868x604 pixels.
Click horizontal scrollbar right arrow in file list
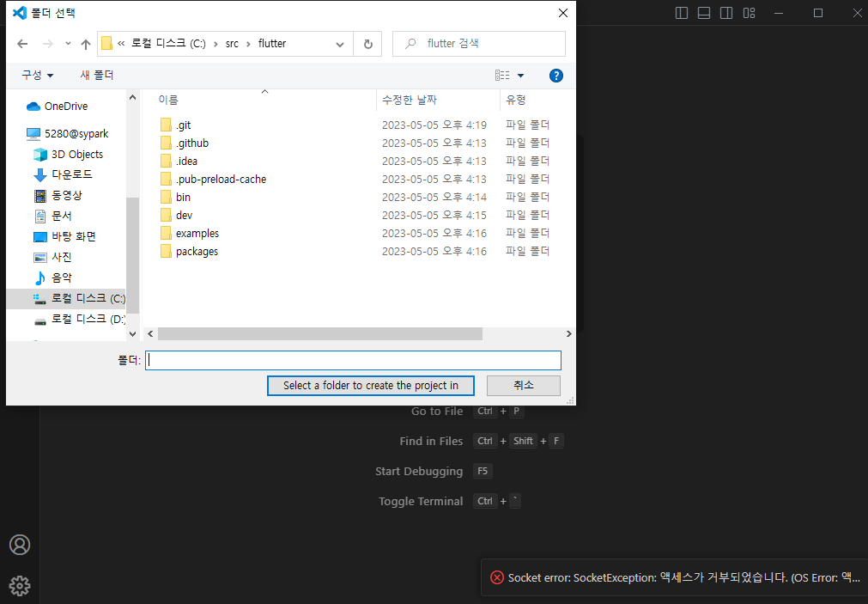tap(568, 333)
